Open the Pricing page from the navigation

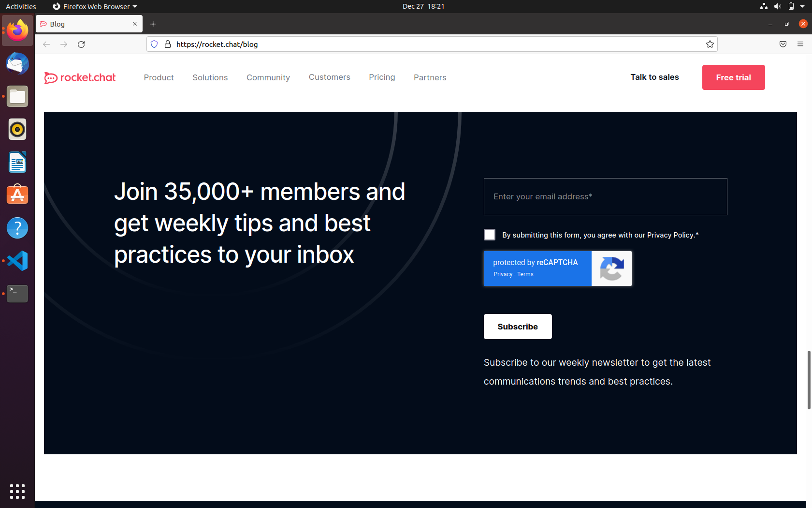382,77
